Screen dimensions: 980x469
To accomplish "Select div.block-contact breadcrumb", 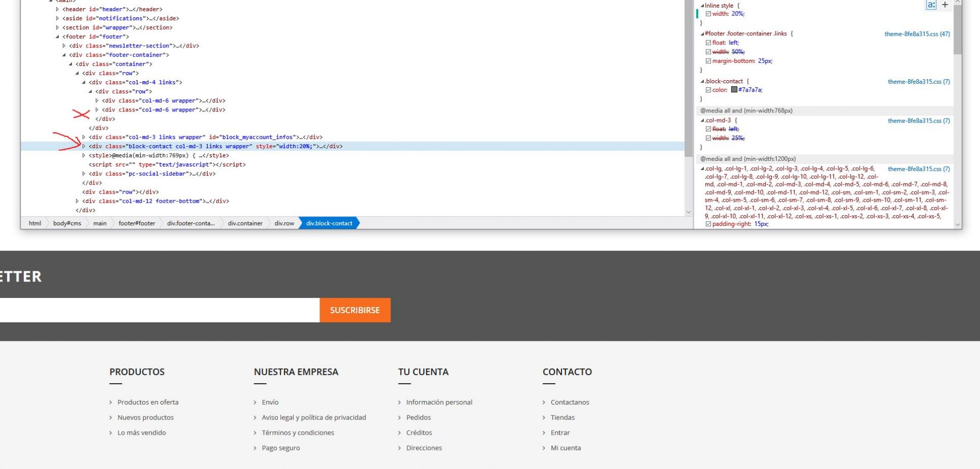I will tap(329, 223).
